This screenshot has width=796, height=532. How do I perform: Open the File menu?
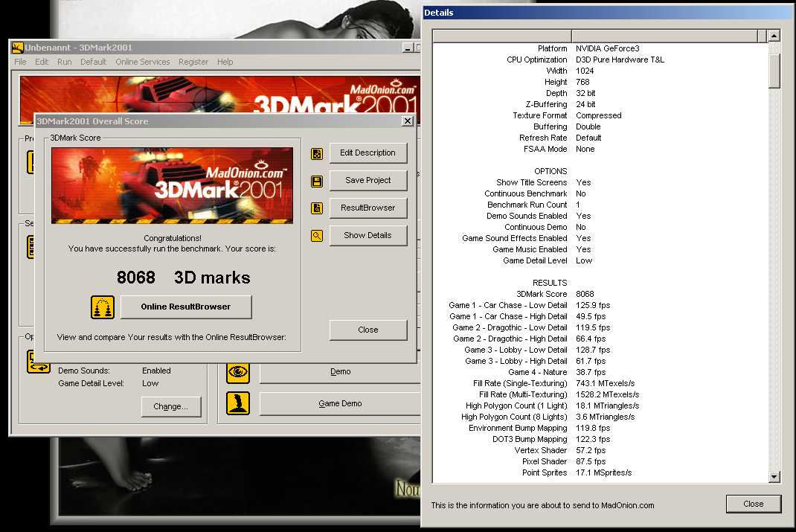[20, 62]
